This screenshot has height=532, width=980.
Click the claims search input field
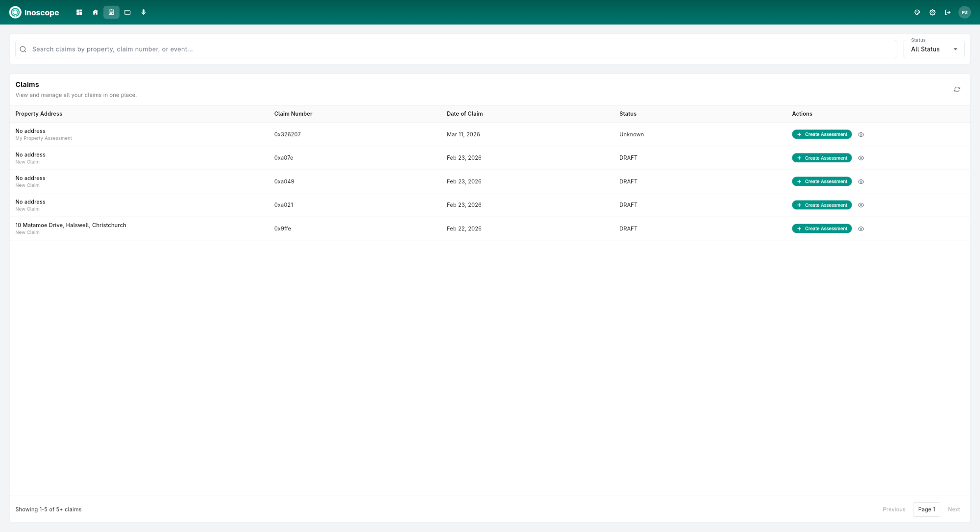(x=245, y=49)
